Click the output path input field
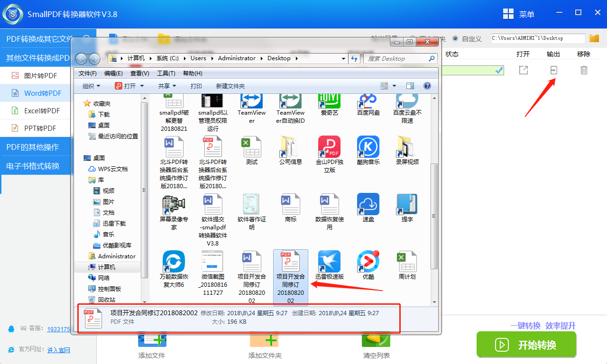 (537, 38)
